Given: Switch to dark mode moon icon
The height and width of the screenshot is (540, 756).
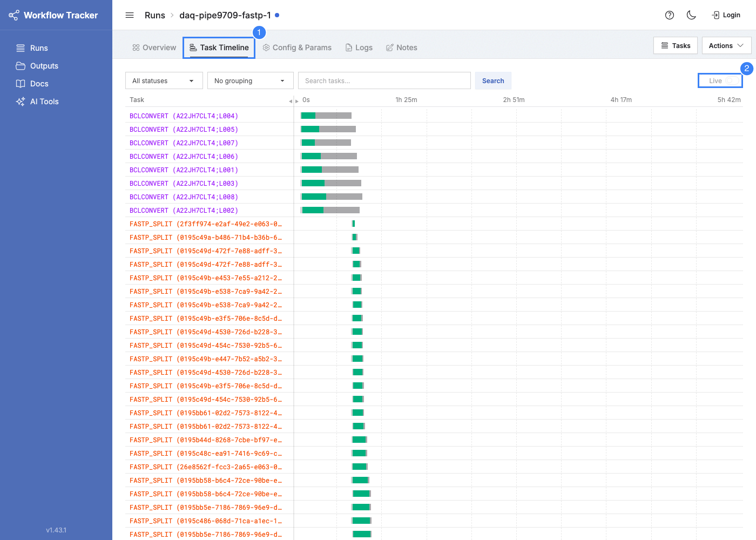Looking at the screenshot, I should click(691, 15).
